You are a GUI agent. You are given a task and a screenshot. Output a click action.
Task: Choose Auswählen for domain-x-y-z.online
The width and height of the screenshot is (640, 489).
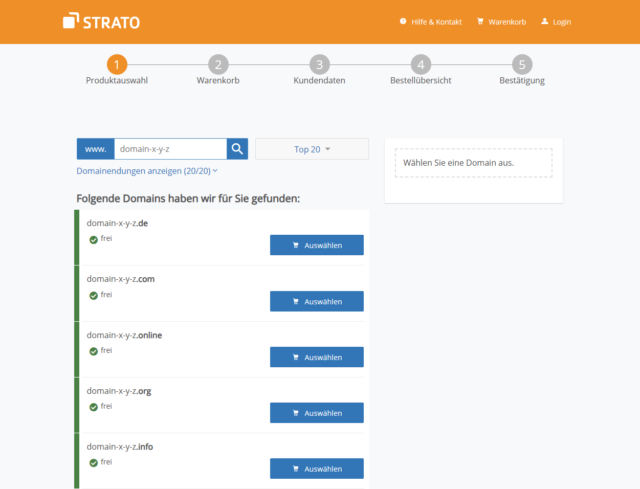pyautogui.click(x=316, y=357)
